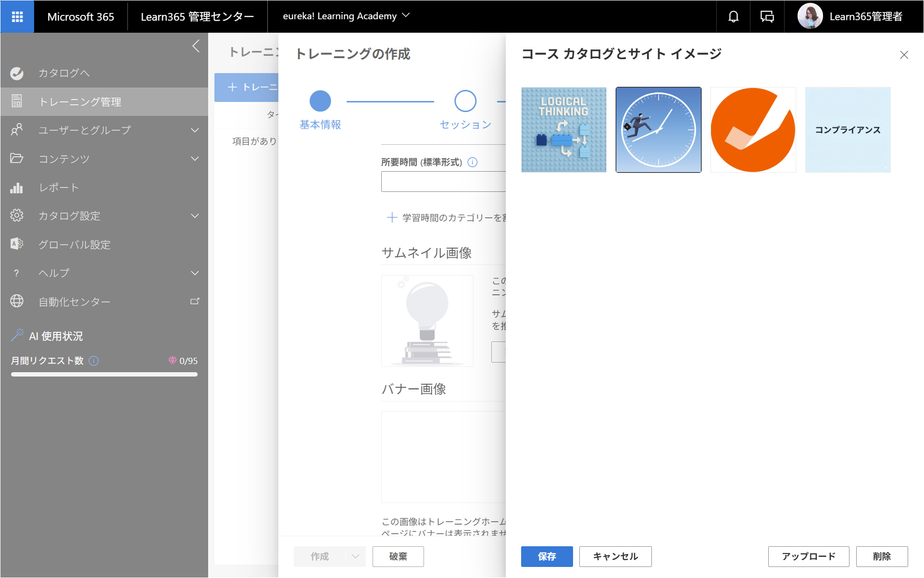Click the lightbulb thumbnail image placeholder
The height and width of the screenshot is (578, 924).
(427, 321)
